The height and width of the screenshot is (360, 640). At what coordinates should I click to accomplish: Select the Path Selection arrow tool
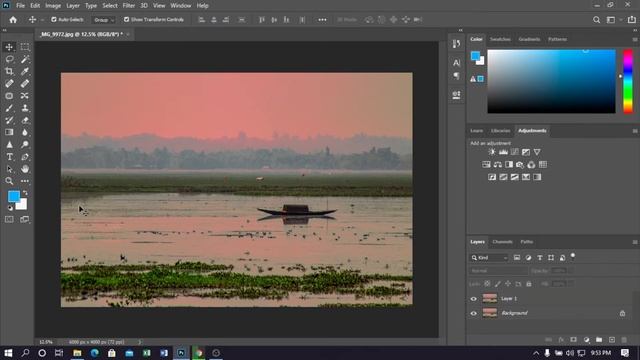tap(9, 169)
